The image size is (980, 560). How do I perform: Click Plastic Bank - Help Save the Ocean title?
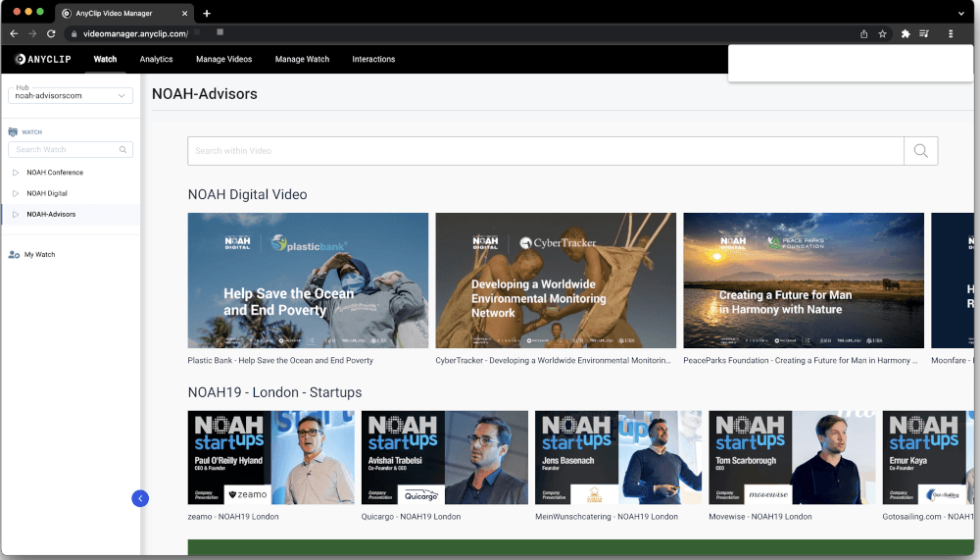click(x=280, y=360)
